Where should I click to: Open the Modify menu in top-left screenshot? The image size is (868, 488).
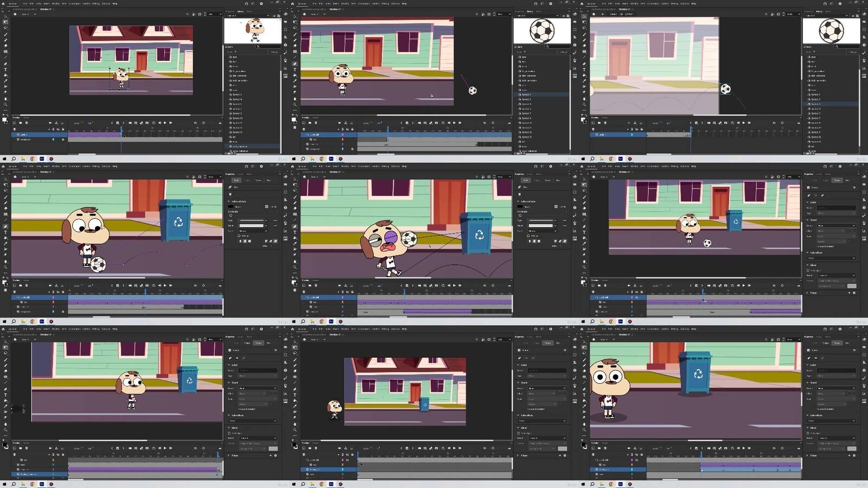(x=55, y=3)
